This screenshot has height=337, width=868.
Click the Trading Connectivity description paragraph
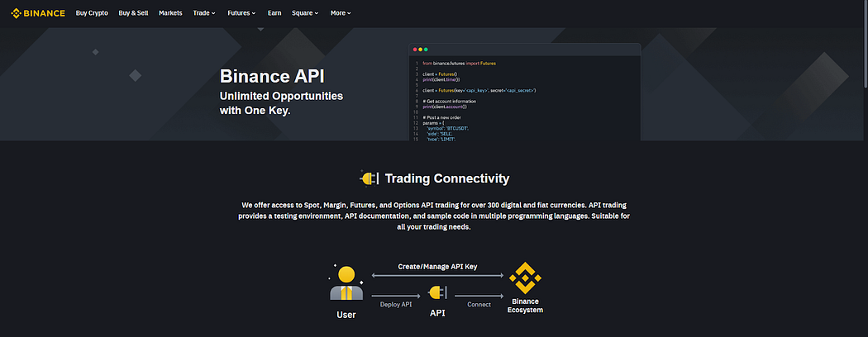tap(434, 216)
